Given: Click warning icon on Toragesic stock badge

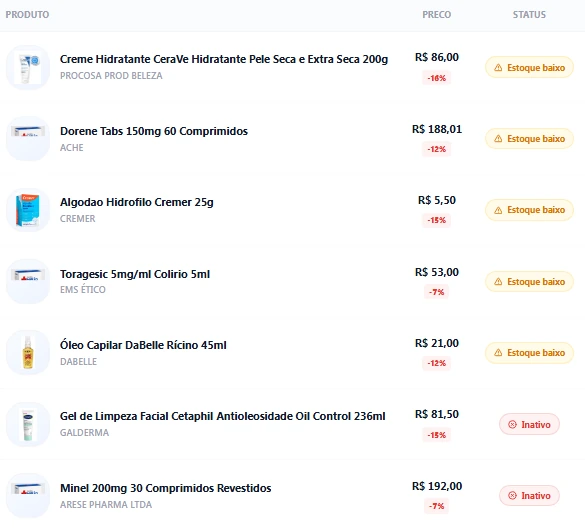Looking at the screenshot, I should pos(498,282).
